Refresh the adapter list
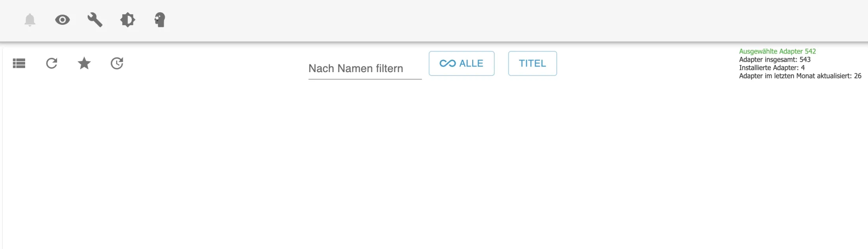 [52, 63]
